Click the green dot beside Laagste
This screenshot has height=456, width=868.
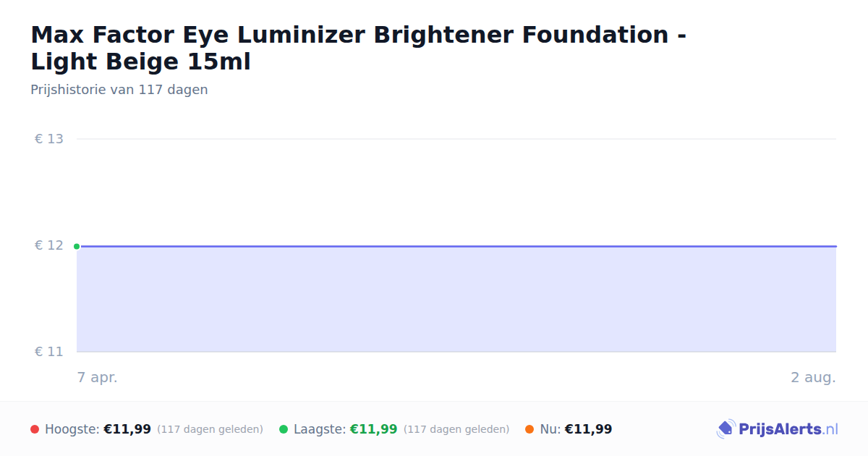pyautogui.click(x=284, y=429)
